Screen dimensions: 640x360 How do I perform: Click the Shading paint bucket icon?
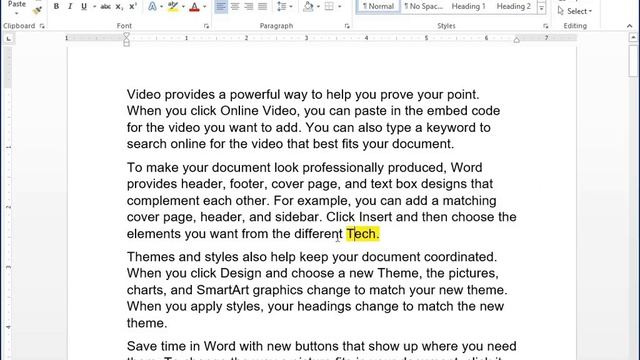tap(309, 6)
